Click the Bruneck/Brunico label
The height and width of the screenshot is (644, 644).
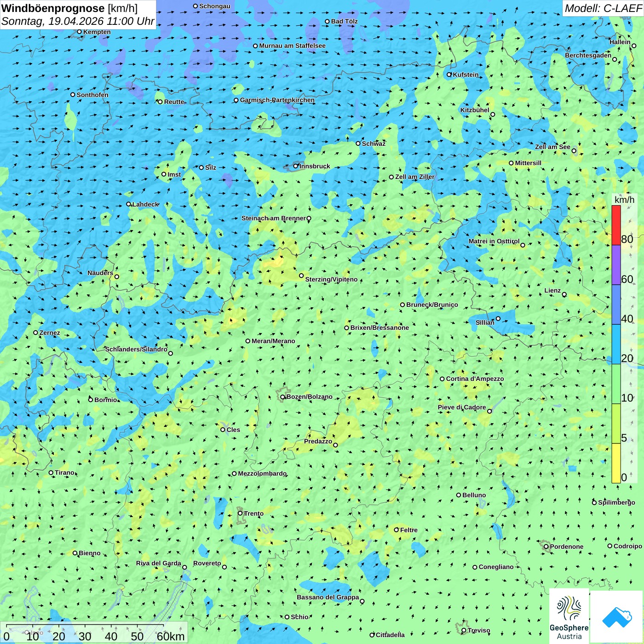432,305
